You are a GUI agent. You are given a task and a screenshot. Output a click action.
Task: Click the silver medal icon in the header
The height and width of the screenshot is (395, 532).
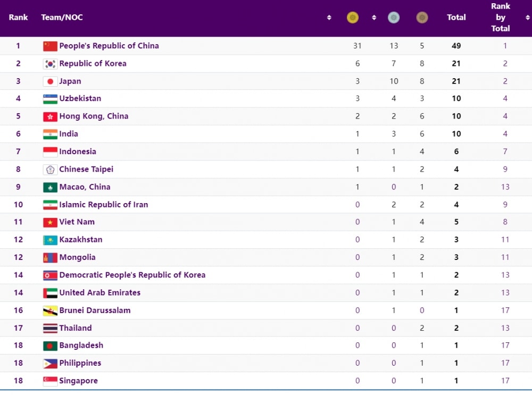click(394, 18)
